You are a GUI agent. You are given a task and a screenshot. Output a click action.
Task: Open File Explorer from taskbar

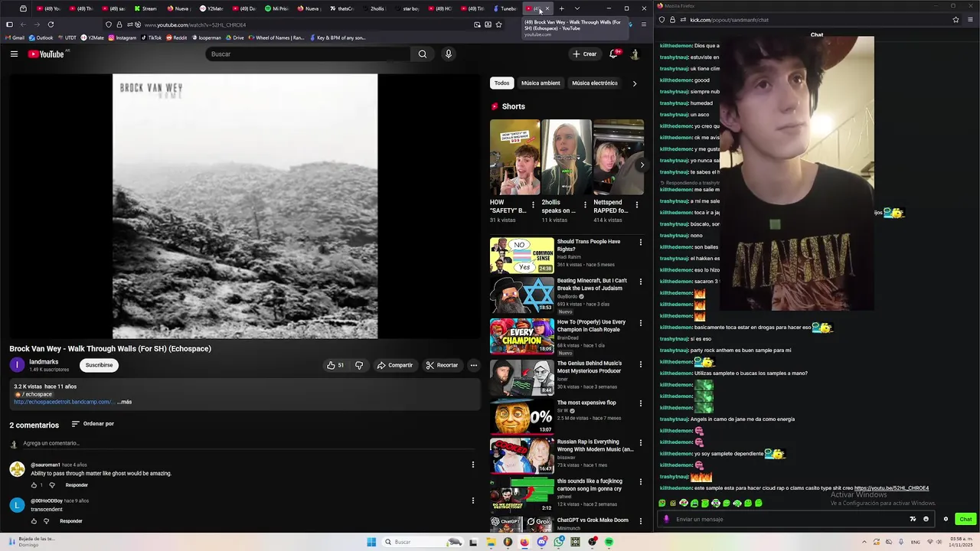[x=491, y=542]
